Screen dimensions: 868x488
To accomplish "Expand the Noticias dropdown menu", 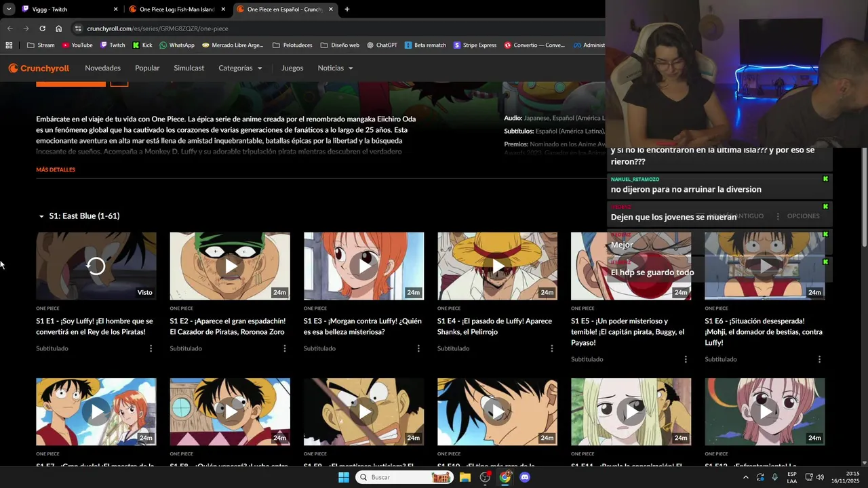I will [335, 68].
